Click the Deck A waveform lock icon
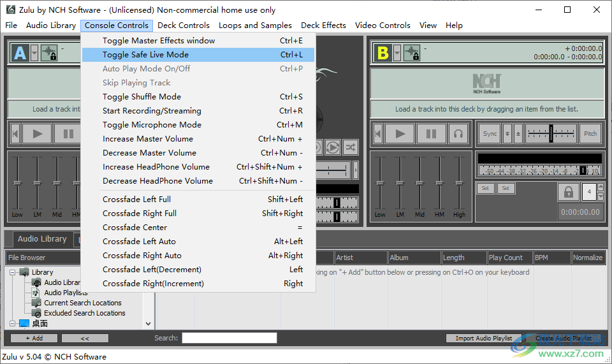The image size is (612, 364). (49, 53)
